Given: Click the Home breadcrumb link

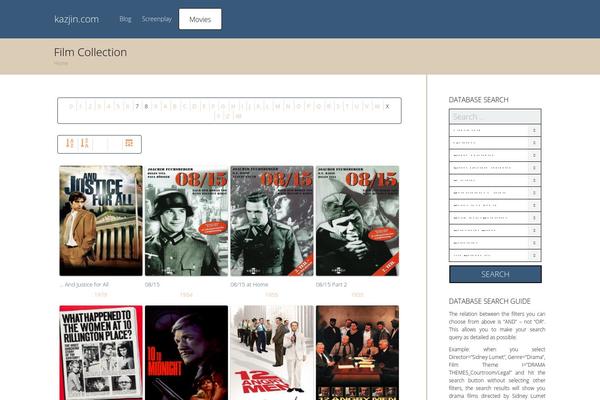Looking at the screenshot, I should point(61,63).
